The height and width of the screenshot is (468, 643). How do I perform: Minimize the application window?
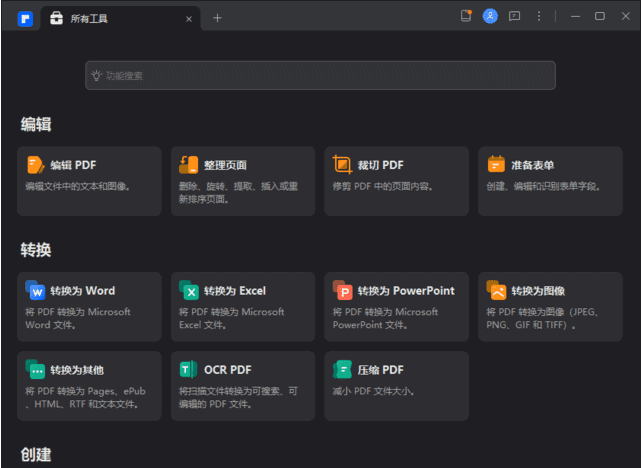tap(575, 16)
